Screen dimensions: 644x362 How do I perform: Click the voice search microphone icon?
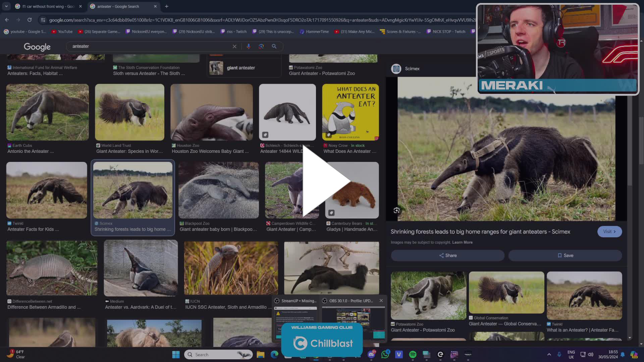249,46
